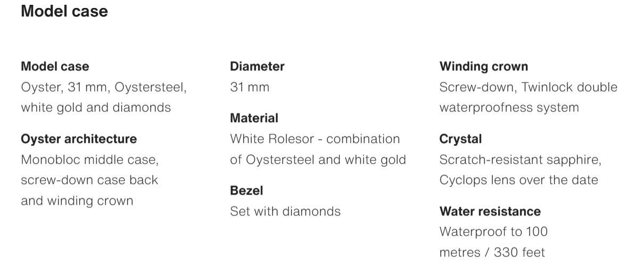Click the "Winding crown" label
Viewport: 644px width, 273px height.
484,67
